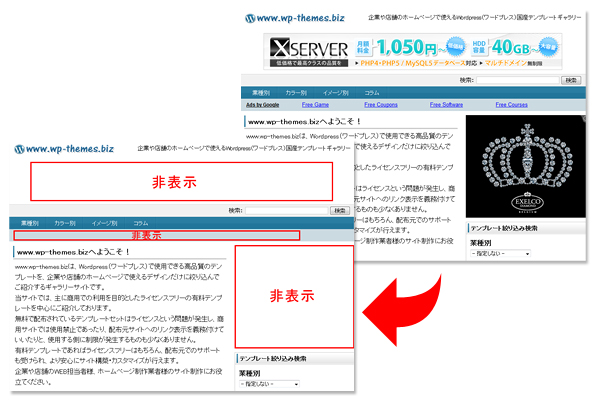This screenshot has width=600, height=400.
Task: Open the Free Software ad link
Action: tap(446, 105)
